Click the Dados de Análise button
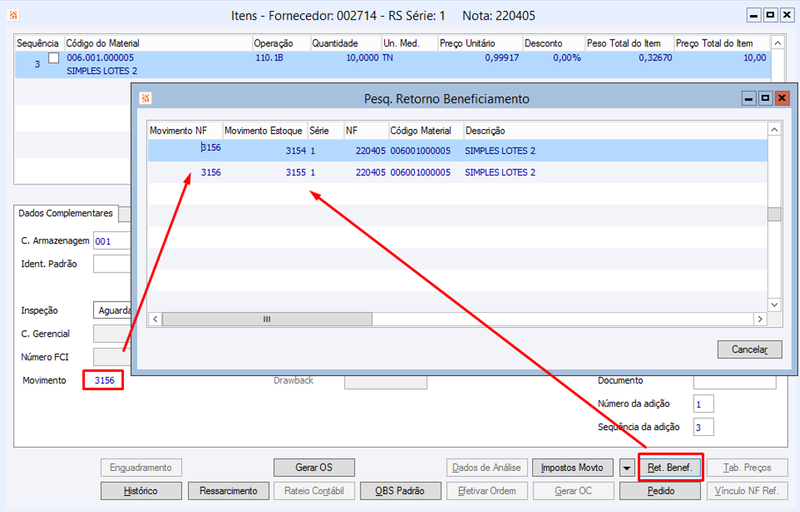800x512 pixels. pyautogui.click(x=486, y=468)
